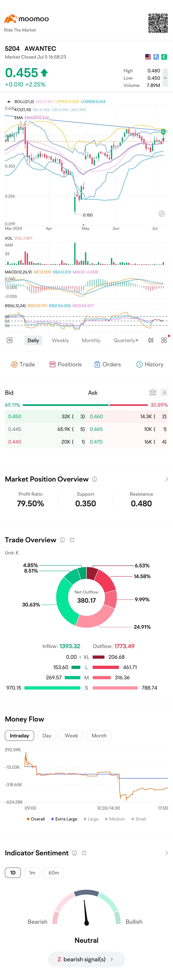
Task: Open the indicators grid icon
Action: 164,340
